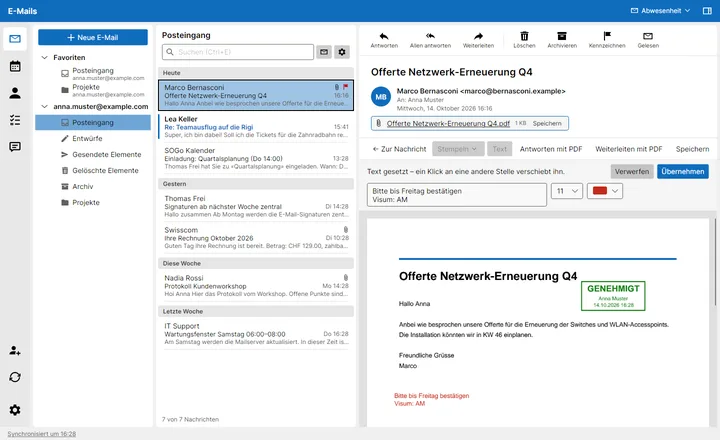Open the SOGo Kalender invitation message
Image resolution: width=720 pixels, height=440 pixels.
(x=256, y=158)
